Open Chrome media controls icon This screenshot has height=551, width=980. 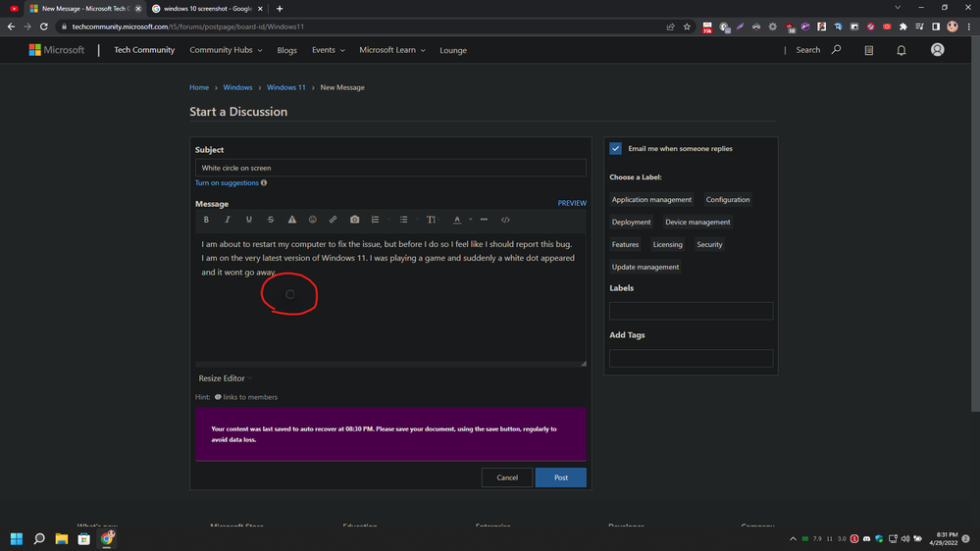click(919, 26)
